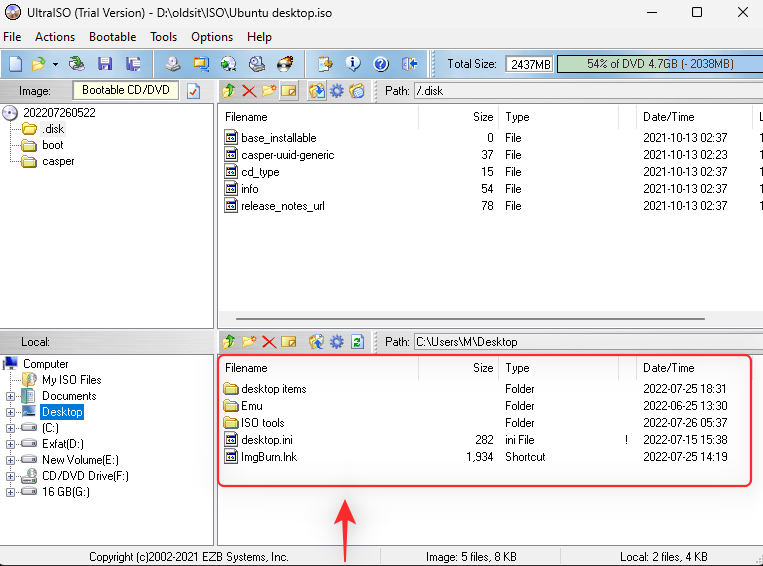Select the .disk folder in the image tree

(x=53, y=129)
